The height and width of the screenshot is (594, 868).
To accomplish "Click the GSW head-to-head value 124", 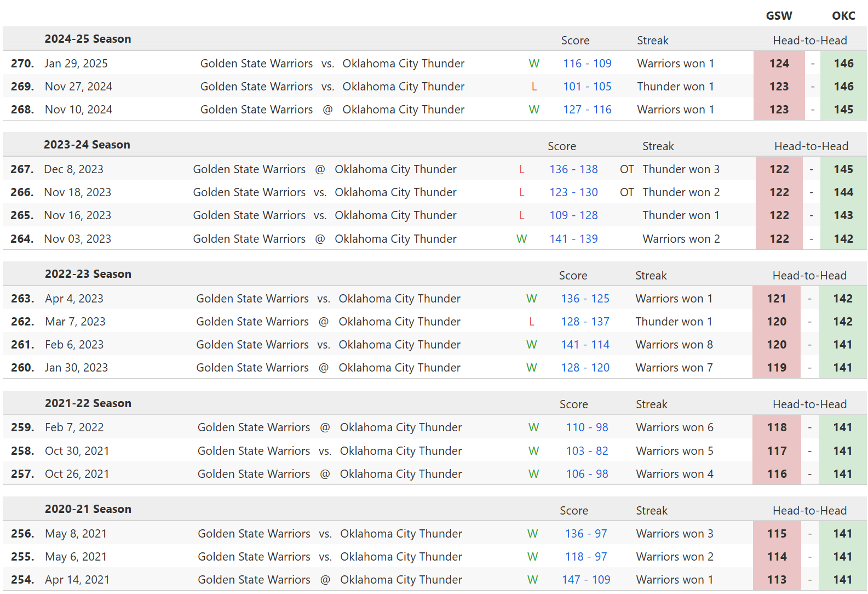I will 779,64.
